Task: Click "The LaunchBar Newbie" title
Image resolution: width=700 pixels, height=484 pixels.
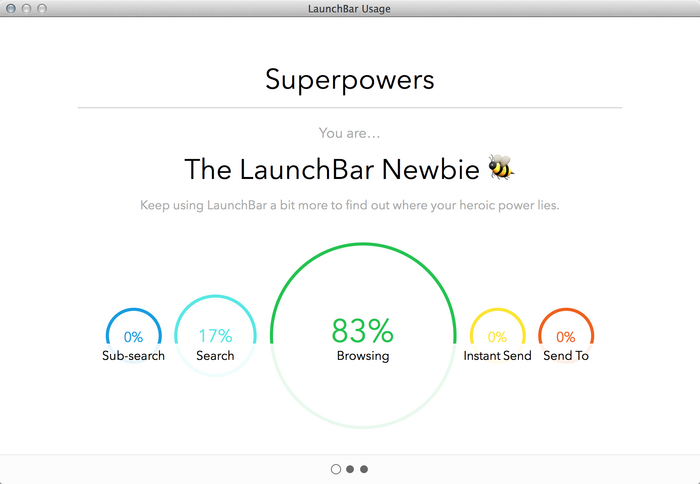Action: click(x=332, y=170)
